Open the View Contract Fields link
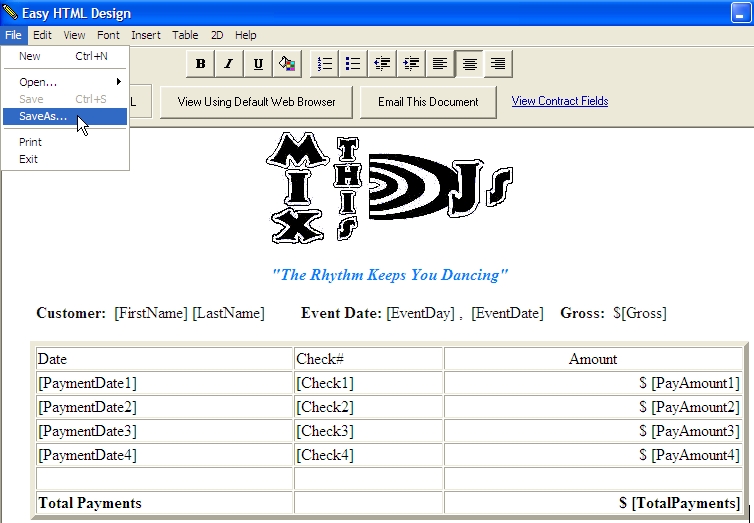754x523 pixels. coord(560,101)
